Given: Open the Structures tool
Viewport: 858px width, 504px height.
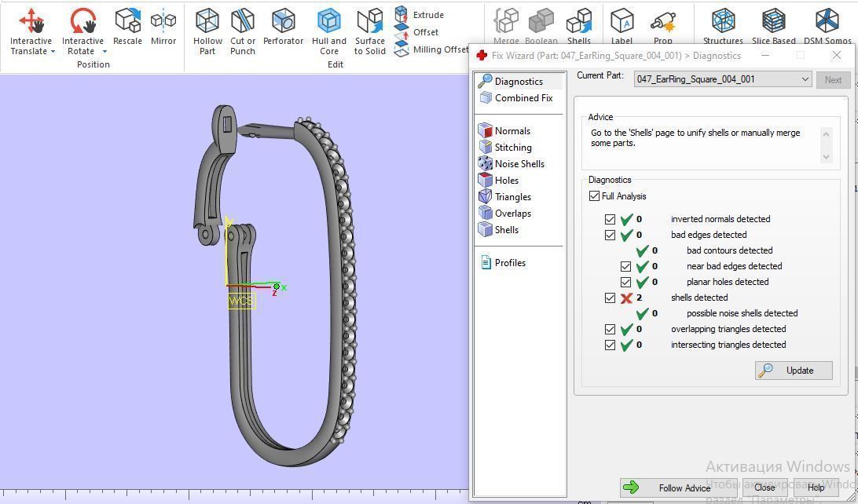Looking at the screenshot, I should pyautogui.click(x=723, y=26).
